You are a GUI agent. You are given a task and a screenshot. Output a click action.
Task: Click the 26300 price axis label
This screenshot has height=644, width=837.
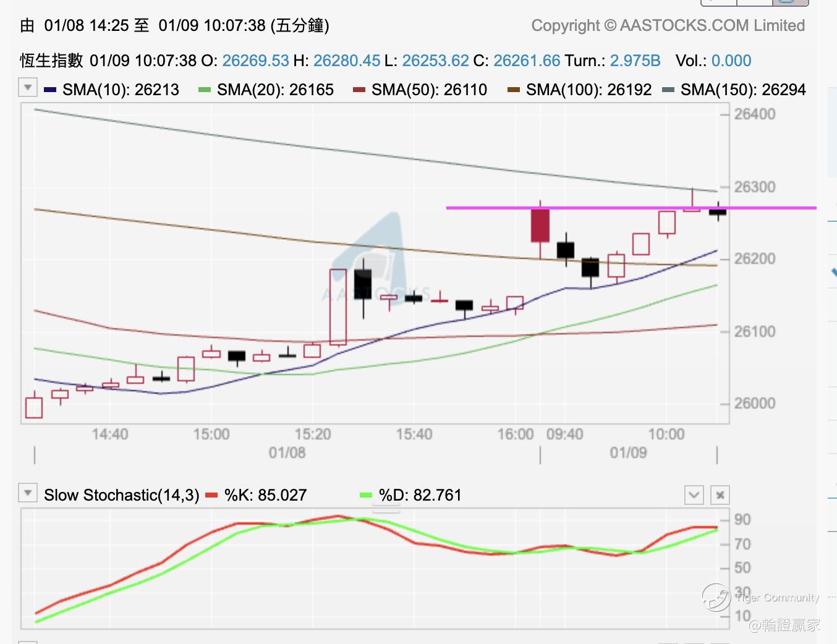[755, 187]
